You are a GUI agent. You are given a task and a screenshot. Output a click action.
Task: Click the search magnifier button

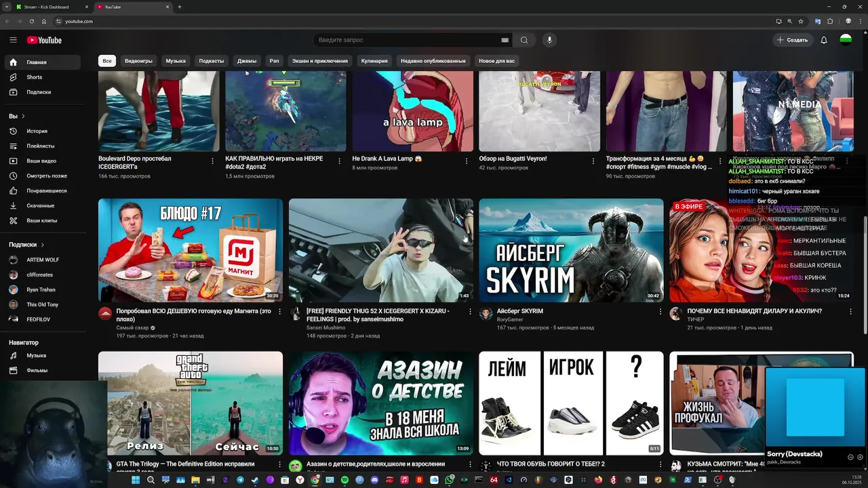524,40
